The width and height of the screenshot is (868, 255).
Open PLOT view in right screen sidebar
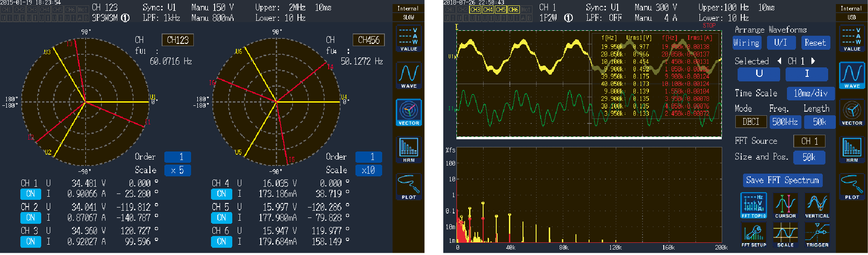pyautogui.click(x=852, y=186)
